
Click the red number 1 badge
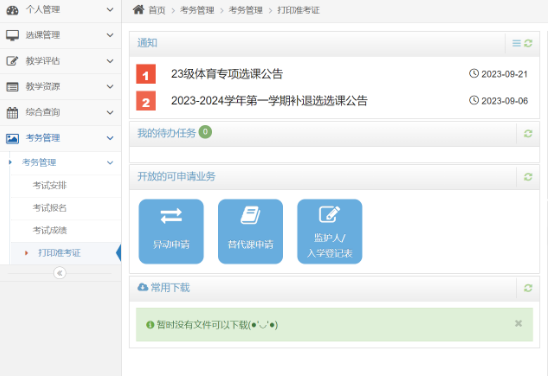pos(146,74)
